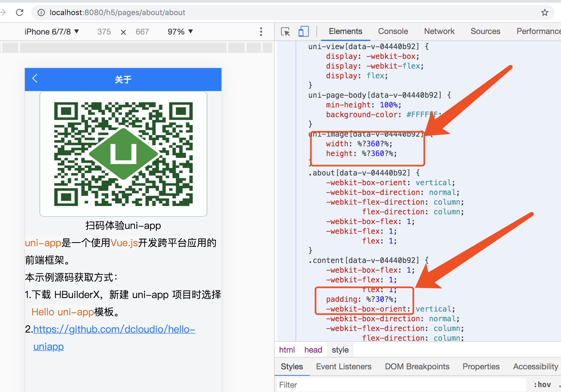Toggle element state with :hov button
This screenshot has height=392, width=561.
pos(542,384)
